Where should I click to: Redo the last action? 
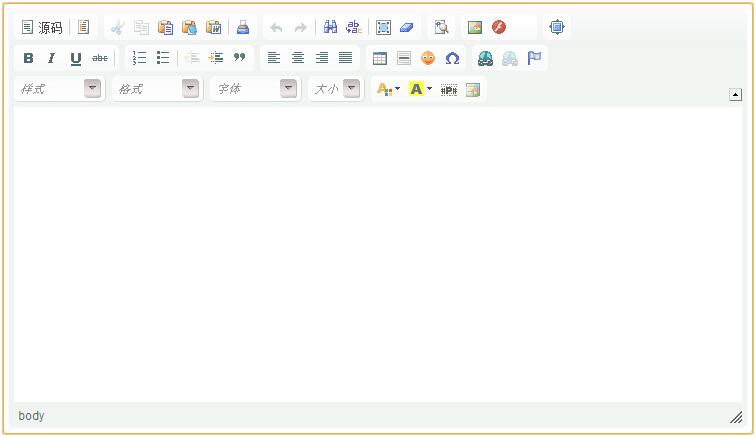coord(300,27)
